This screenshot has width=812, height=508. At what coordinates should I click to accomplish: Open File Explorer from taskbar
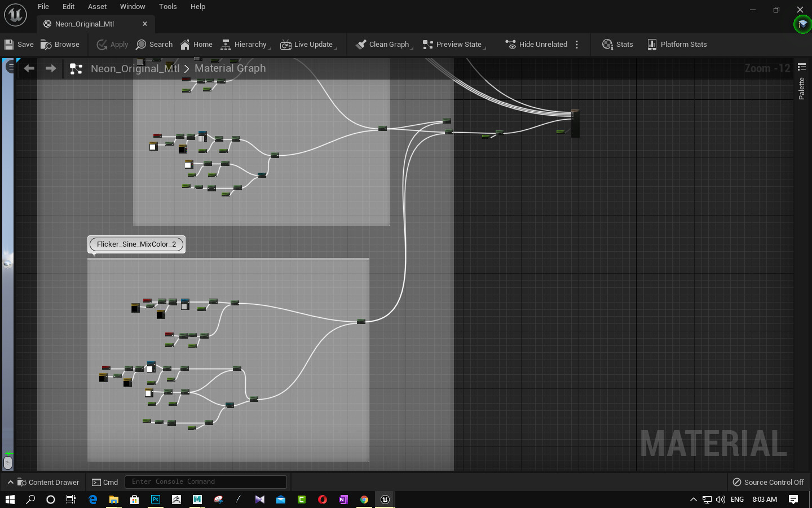(x=113, y=500)
